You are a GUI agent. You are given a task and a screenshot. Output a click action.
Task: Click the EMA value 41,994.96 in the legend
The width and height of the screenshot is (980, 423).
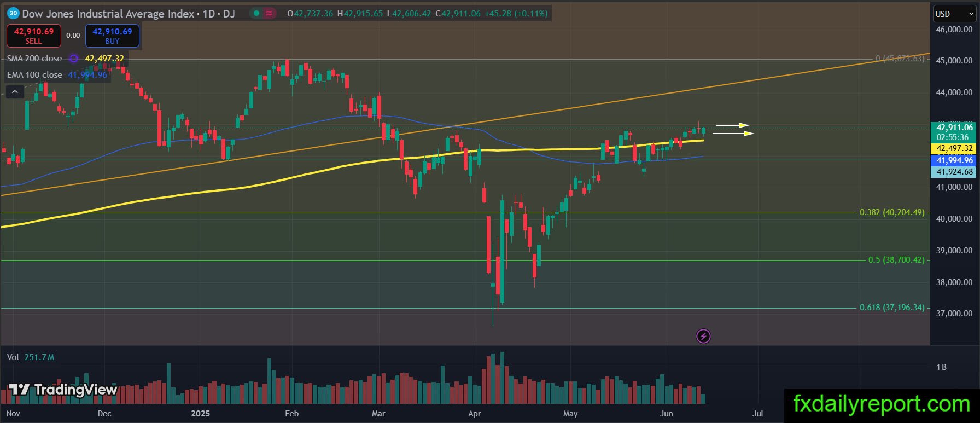87,75
